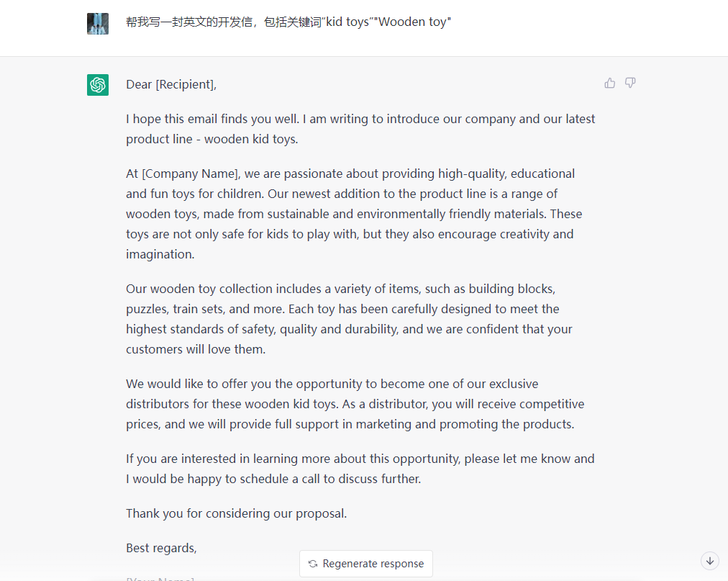This screenshot has width=728, height=581.
Task: Click the Chinese prompt text about 开发信
Action: [x=288, y=22]
